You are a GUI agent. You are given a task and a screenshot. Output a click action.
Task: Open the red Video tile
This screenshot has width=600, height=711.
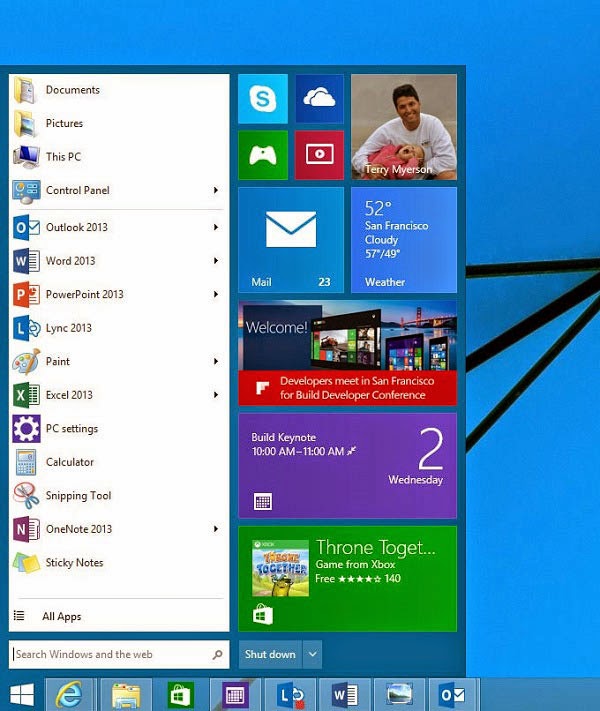point(319,155)
